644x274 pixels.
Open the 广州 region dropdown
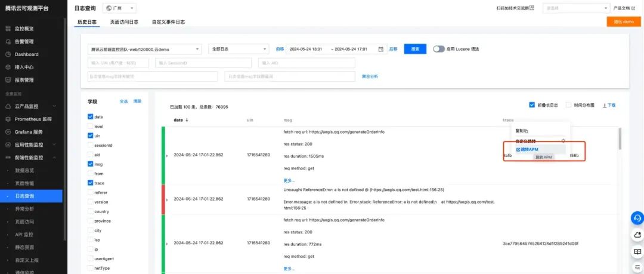pos(119,8)
